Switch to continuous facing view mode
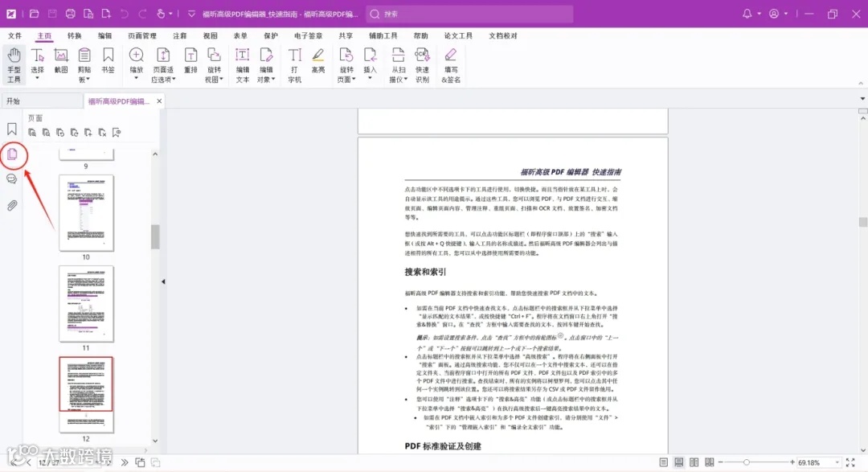Screen dimensions: 868x472 click(709, 462)
